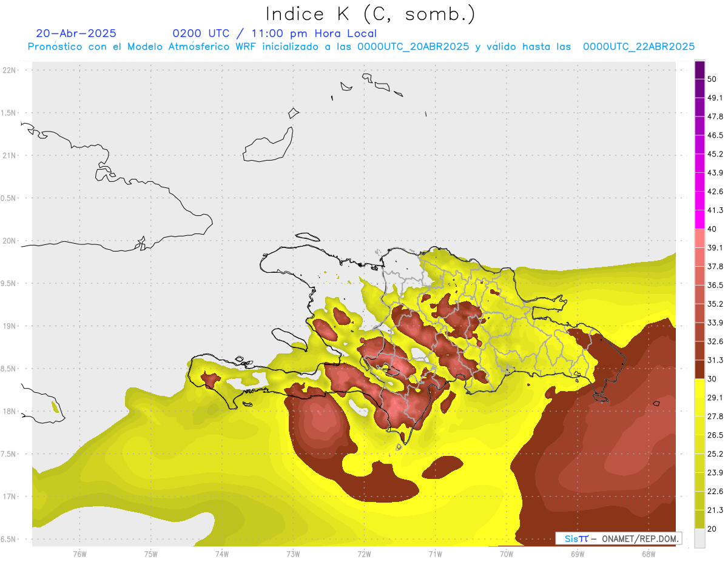Pick the magenta swatch between 40 and 41.3
This screenshot has width=728, height=562.
[699, 220]
